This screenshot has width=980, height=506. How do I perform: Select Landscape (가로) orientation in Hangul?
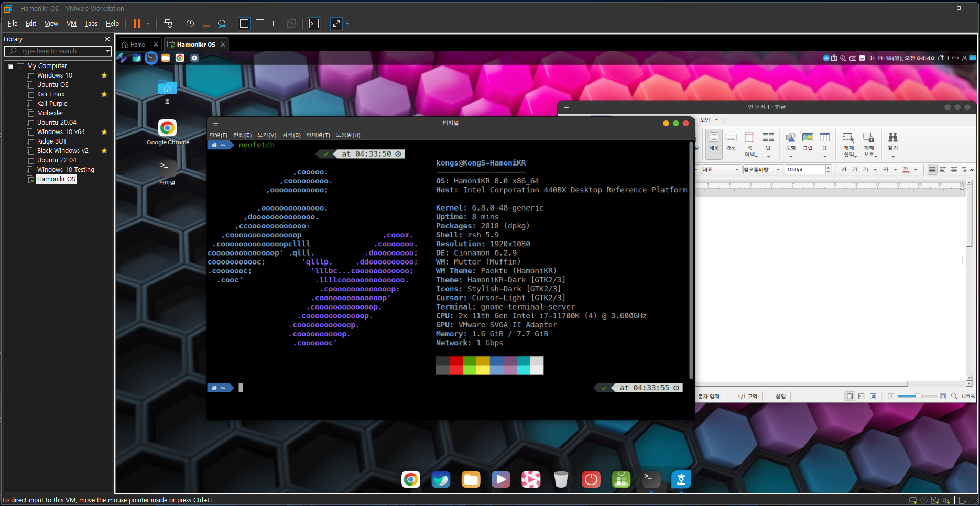click(x=731, y=140)
